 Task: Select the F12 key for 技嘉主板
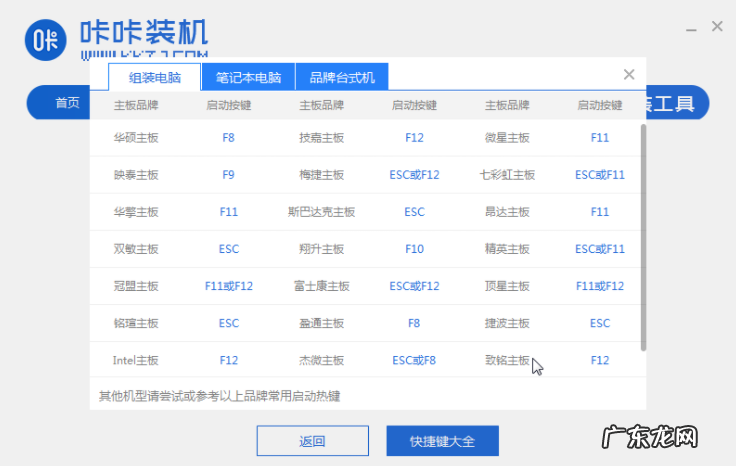pyautogui.click(x=414, y=138)
